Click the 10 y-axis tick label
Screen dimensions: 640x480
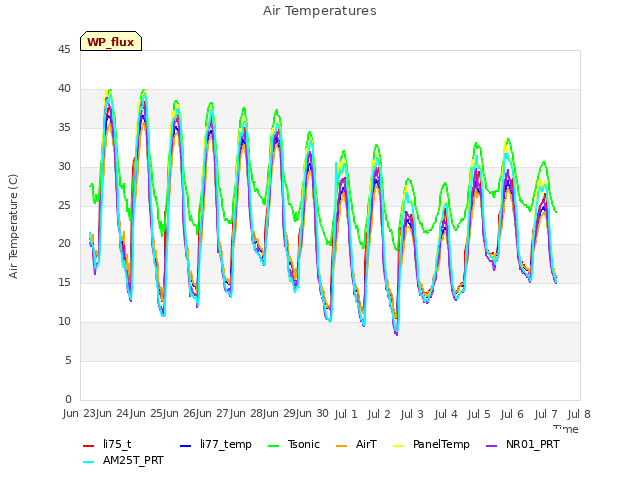64,322
